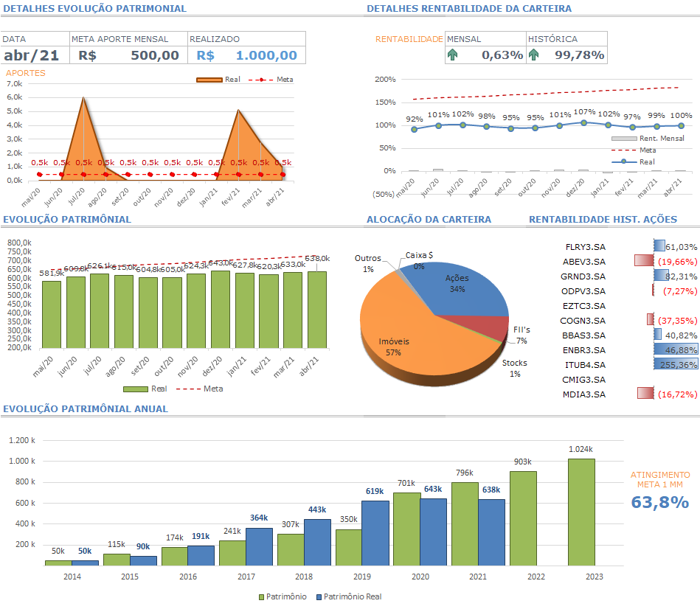Viewport: 700px width, 609px height.
Task: Click the DETALHES EVOLUÇÃO PATRIMONIAL heading
Action: pyautogui.click(x=94, y=8)
